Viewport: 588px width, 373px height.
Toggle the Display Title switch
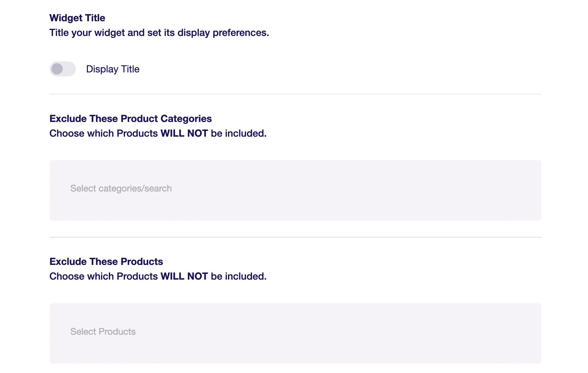click(62, 69)
